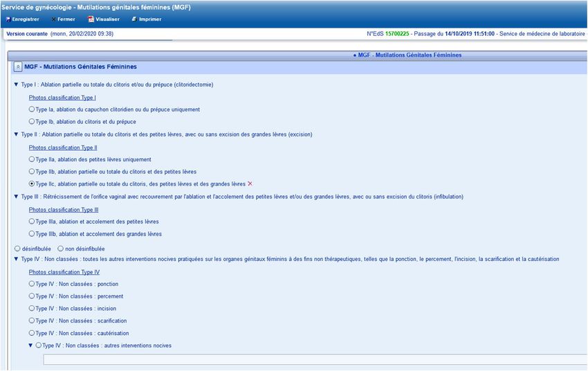Select Type IV percement radio button

(32, 296)
